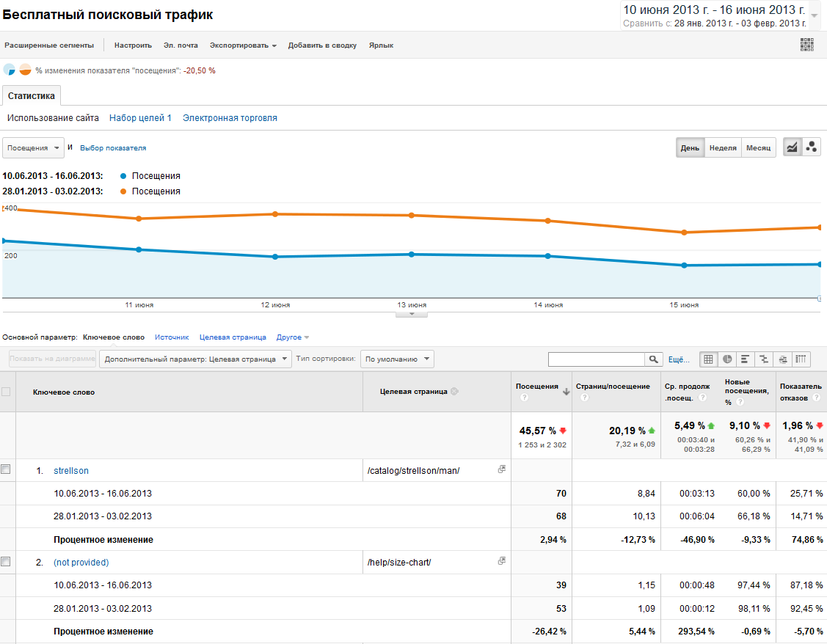Open the Посещения metric dropdown
This screenshot has width=827, height=644.
click(x=33, y=148)
